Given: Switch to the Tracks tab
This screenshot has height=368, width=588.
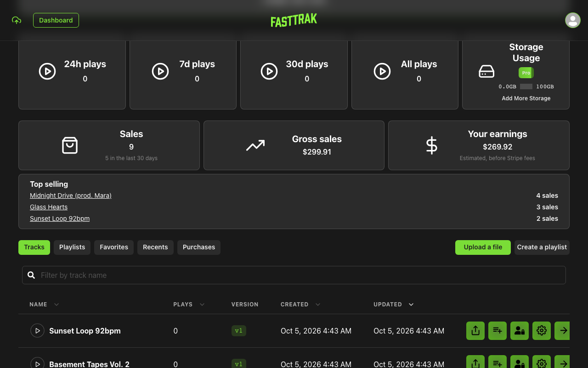Looking at the screenshot, I should point(34,247).
